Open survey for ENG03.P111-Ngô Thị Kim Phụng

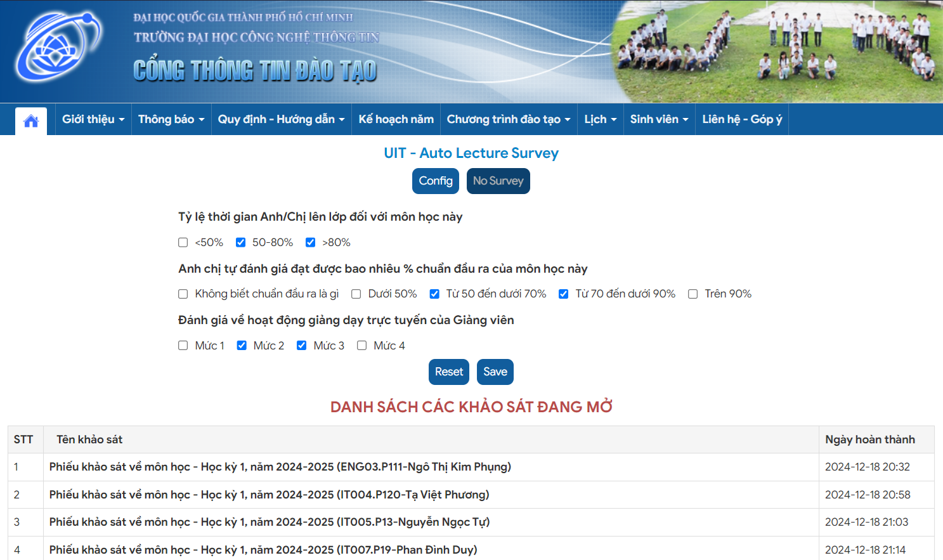pyautogui.click(x=280, y=467)
